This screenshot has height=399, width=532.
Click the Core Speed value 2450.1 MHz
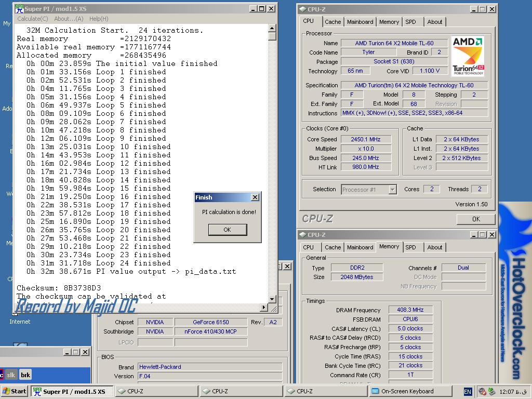pyautogui.click(x=366, y=139)
